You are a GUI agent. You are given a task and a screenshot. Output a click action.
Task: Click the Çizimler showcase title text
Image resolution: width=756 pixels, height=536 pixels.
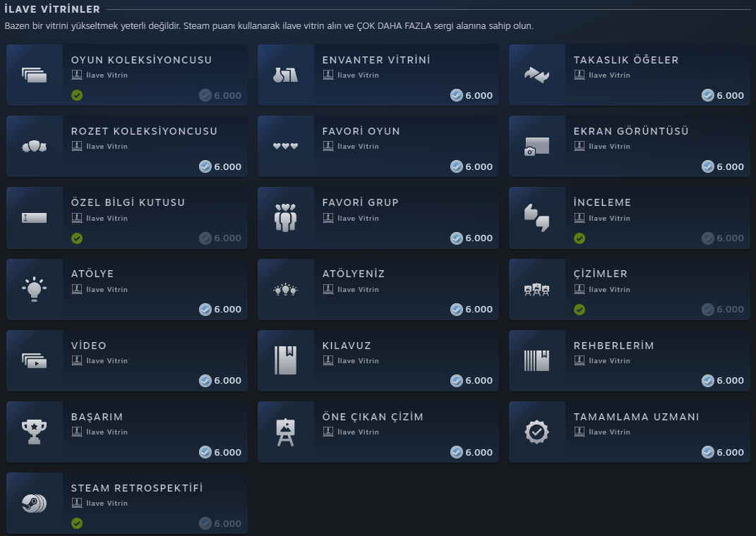pyautogui.click(x=600, y=274)
